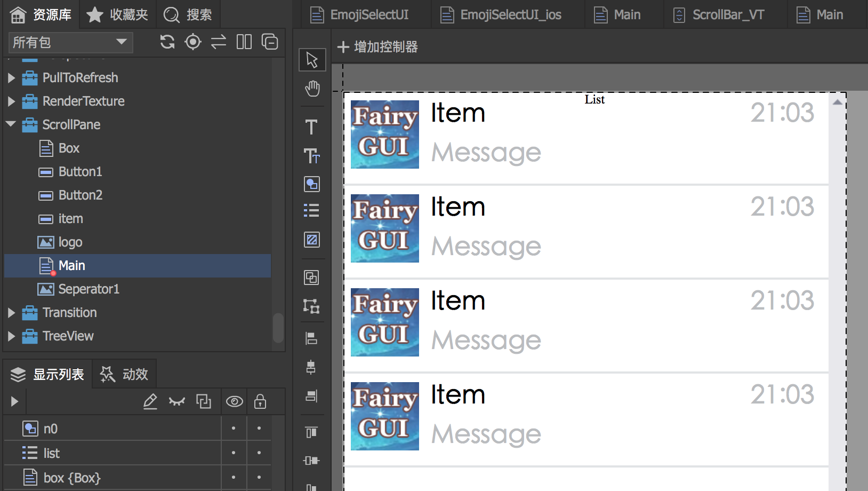Select the list tool in toolbar

311,210
